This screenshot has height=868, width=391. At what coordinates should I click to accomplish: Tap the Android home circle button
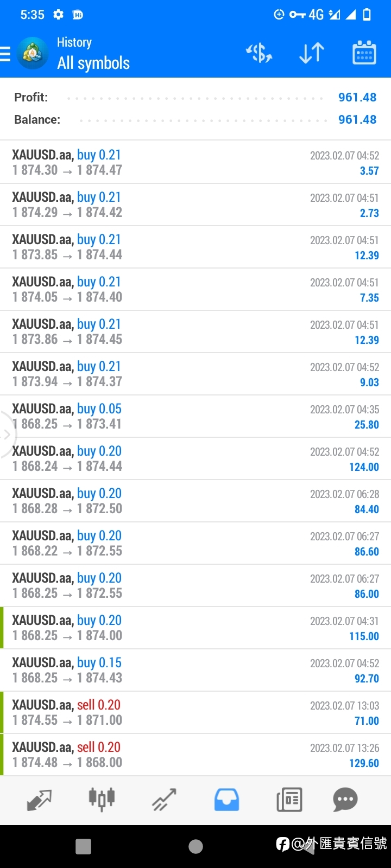(195, 846)
